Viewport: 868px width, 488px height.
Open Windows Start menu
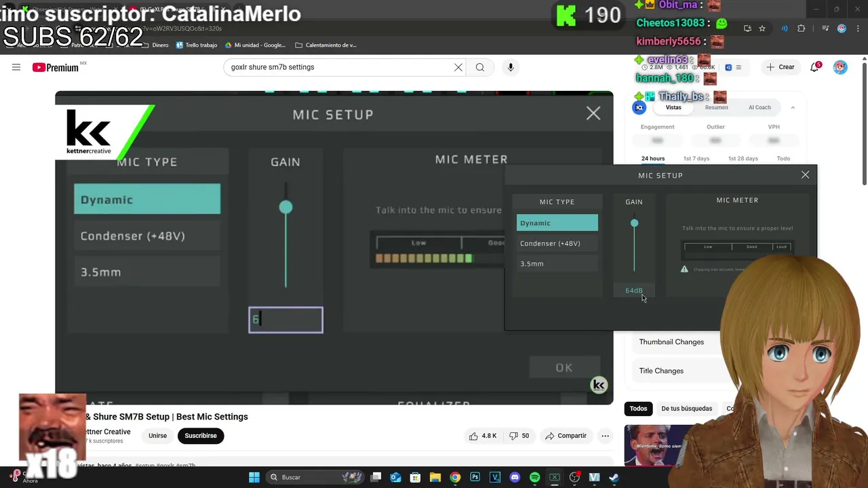tap(254, 477)
